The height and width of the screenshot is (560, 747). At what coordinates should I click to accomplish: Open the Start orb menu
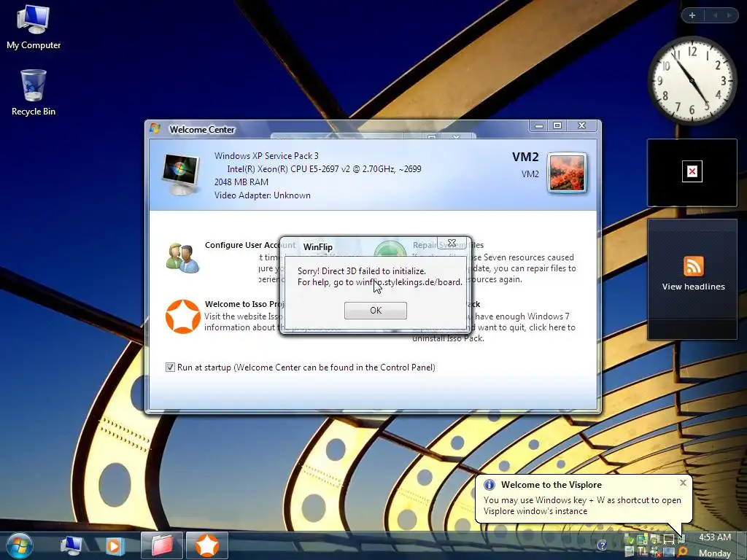[20, 545]
